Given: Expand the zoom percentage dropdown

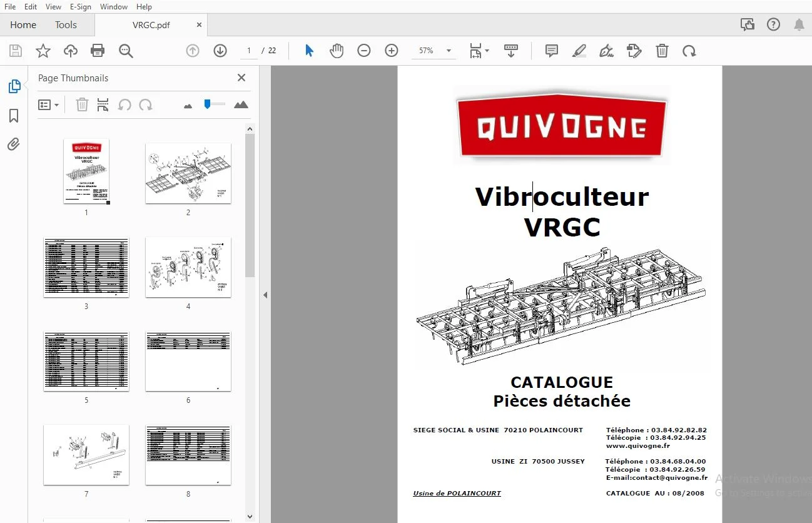Looking at the screenshot, I should (x=449, y=51).
